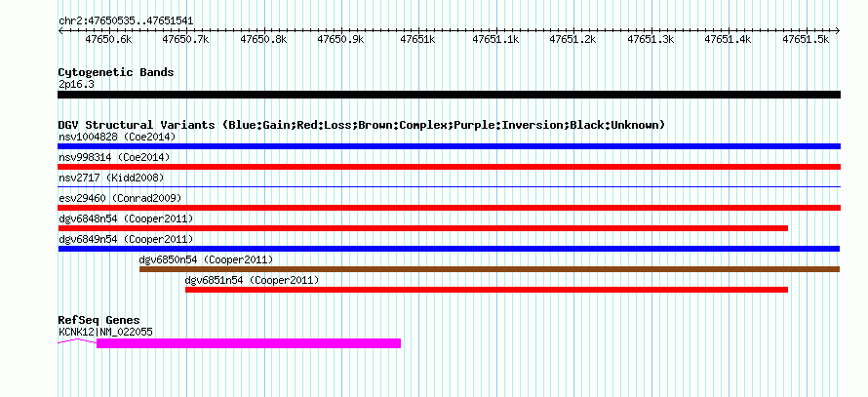
Task: Open the nsv1004828 (Coe2014) label
Action: pyautogui.click(x=117, y=137)
